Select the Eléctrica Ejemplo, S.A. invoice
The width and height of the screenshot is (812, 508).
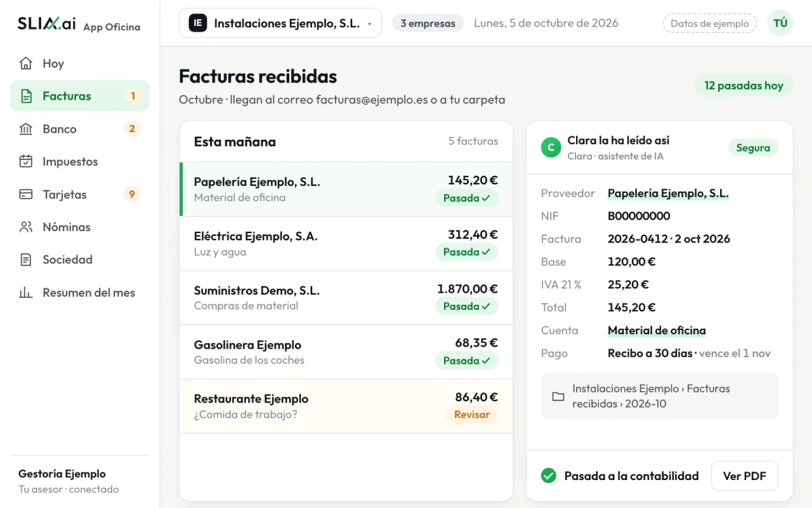click(346, 244)
